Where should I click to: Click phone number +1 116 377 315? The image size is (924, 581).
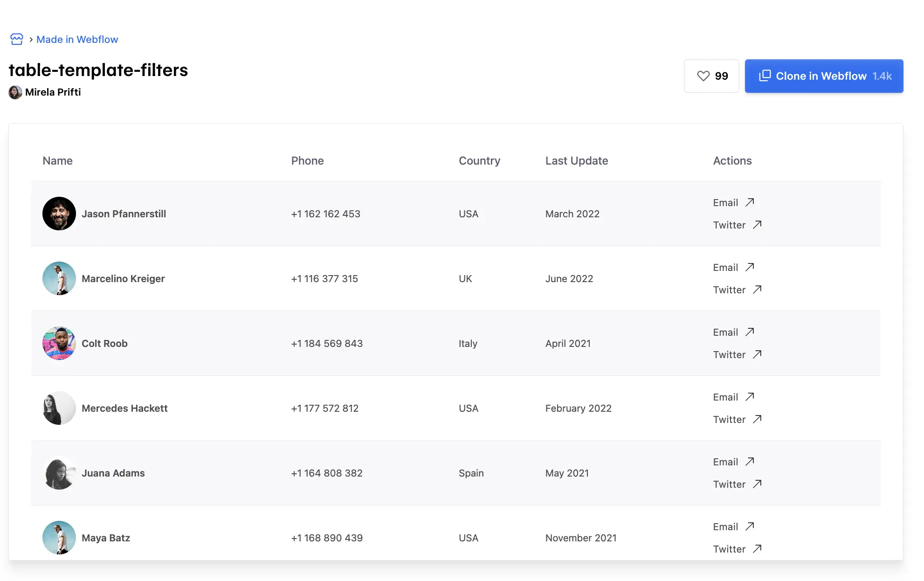(x=324, y=278)
